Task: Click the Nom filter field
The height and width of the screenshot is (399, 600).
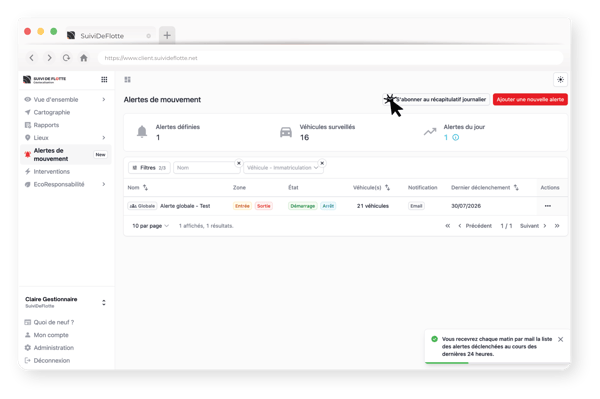Action: [207, 168]
